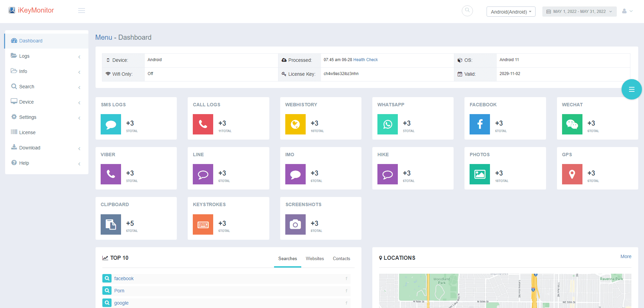Switch to the Websites tab
The width and height of the screenshot is (644, 308).
tap(315, 259)
